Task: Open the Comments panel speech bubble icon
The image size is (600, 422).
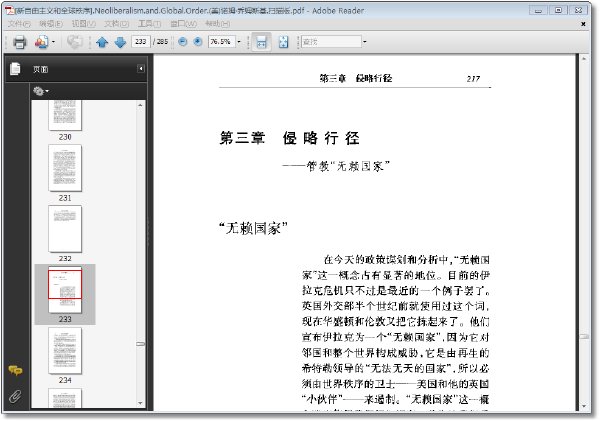Action: tap(15, 370)
